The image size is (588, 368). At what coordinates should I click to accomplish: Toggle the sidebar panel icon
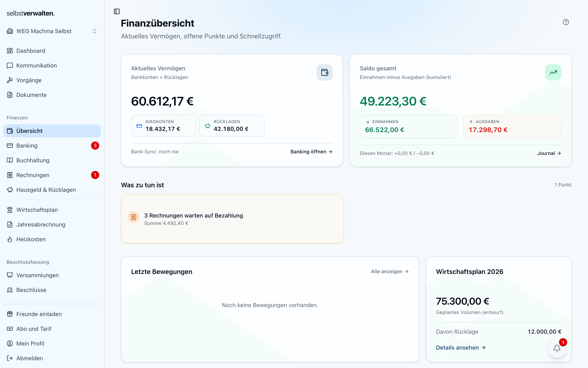(x=117, y=11)
